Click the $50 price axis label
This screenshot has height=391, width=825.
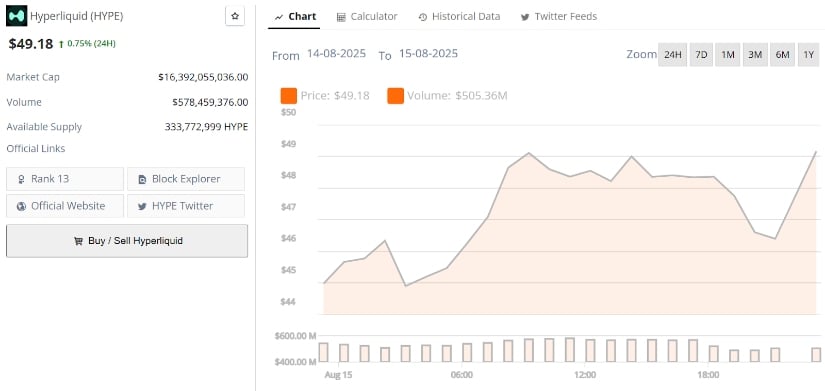[289, 112]
